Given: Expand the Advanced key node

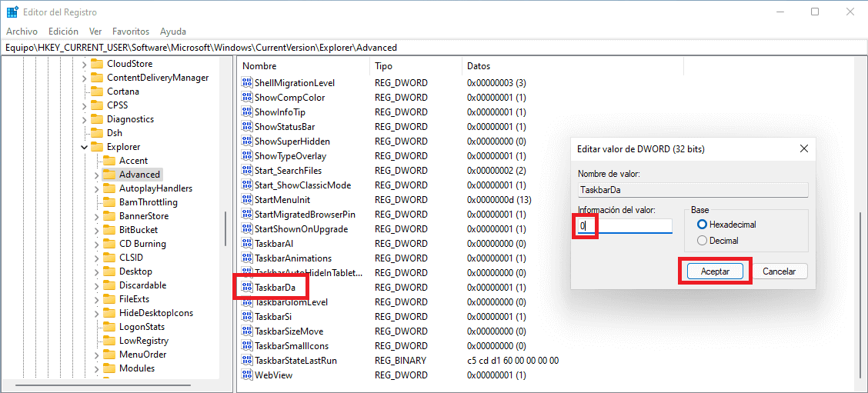Looking at the screenshot, I should tap(96, 175).
